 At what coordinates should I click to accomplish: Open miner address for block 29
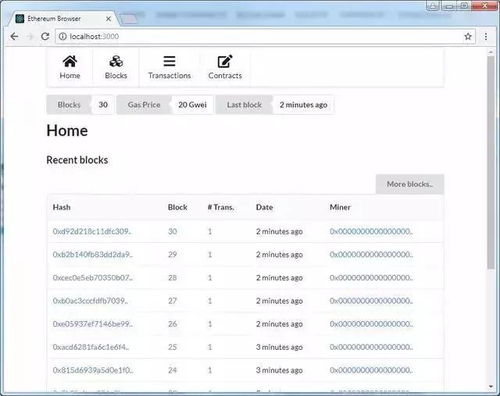pyautogui.click(x=371, y=254)
